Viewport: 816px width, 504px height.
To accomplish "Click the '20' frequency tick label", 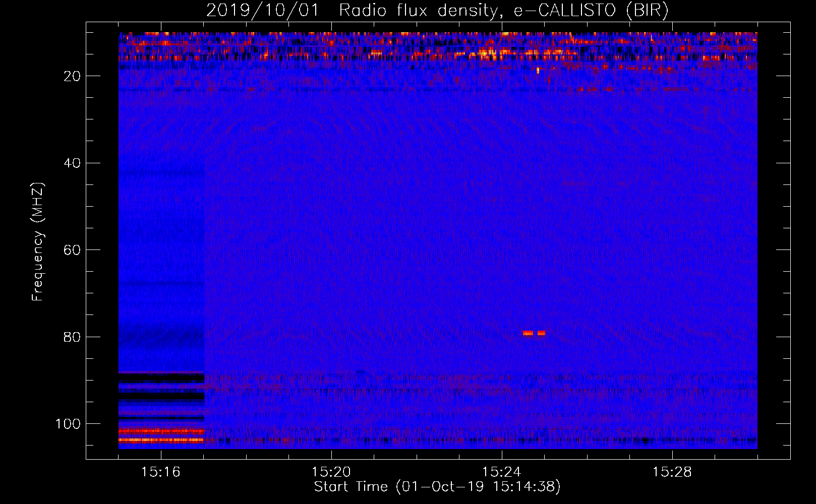I will 73,76.
